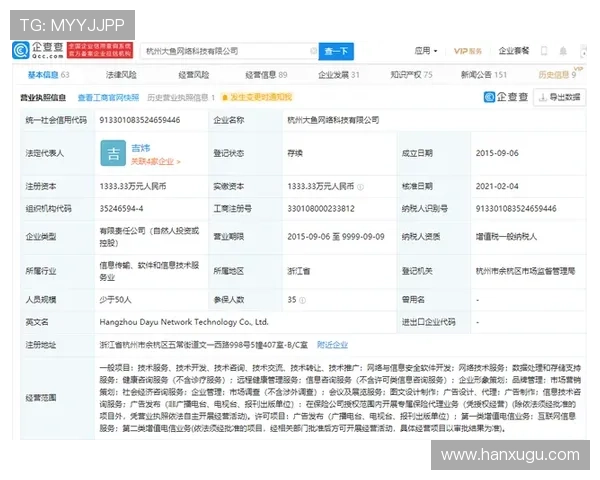Select 所属地区 value 浙江省
Viewport: 600px width, 480px height.
[299, 271]
